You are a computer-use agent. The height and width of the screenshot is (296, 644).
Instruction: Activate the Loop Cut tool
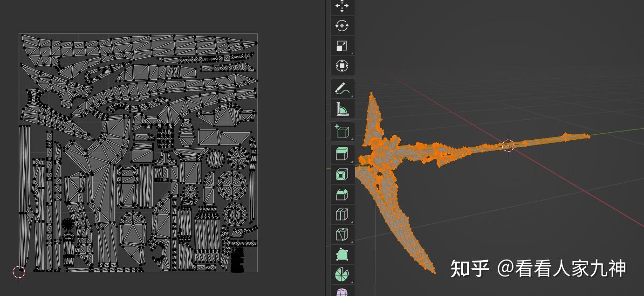point(343,213)
